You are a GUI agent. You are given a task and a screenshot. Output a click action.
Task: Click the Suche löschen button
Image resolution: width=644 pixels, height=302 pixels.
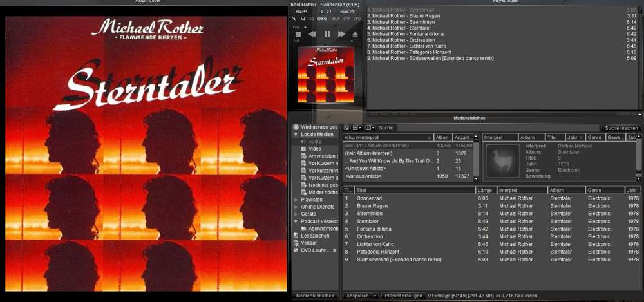tap(620, 128)
